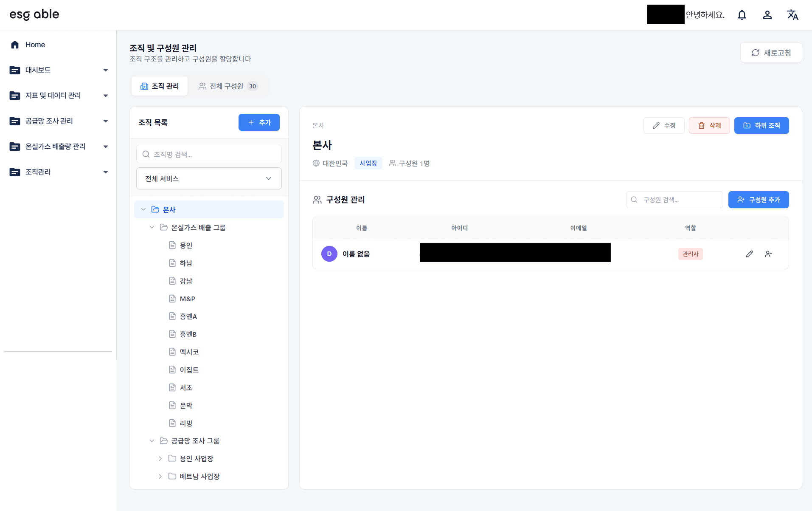The width and height of the screenshot is (812, 511).
Task: Expand the 베트남 사업장 tree chevron
Action: (160, 477)
